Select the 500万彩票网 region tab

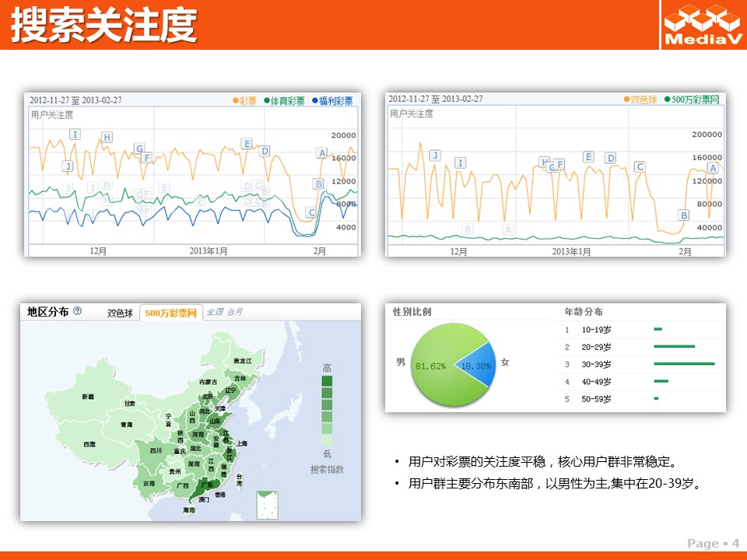point(170,313)
